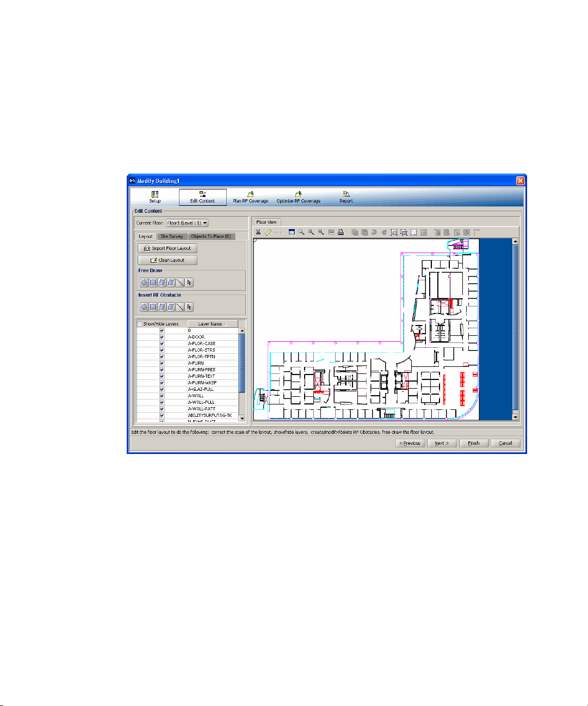Select Insert RF Obstacle polygon tool
The image size is (588, 706).
click(171, 307)
